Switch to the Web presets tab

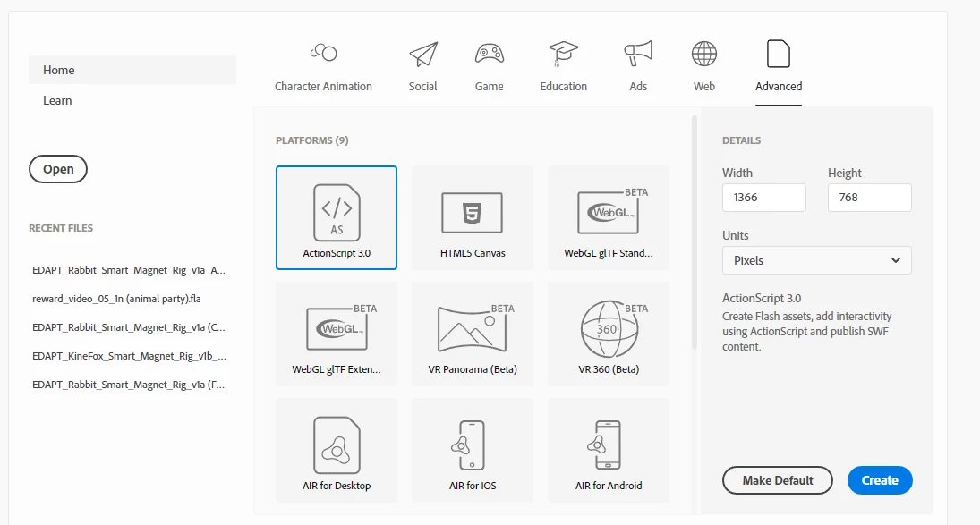703,67
